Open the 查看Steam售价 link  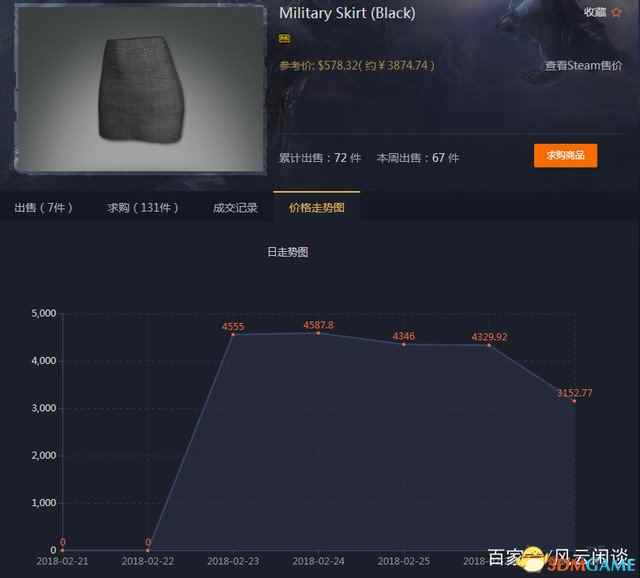coord(583,65)
